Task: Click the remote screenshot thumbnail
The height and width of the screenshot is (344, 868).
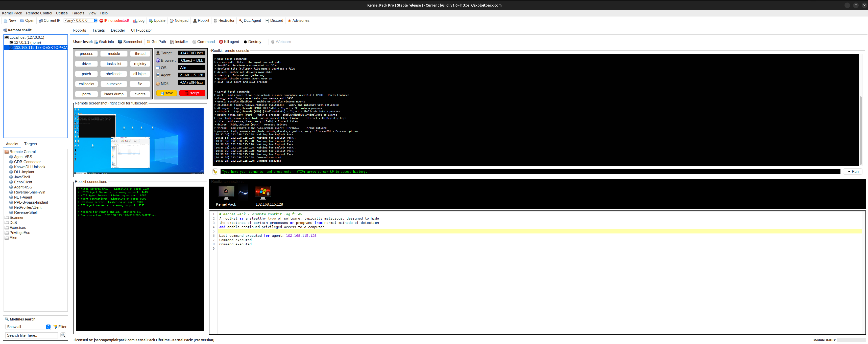Action: click(x=139, y=141)
